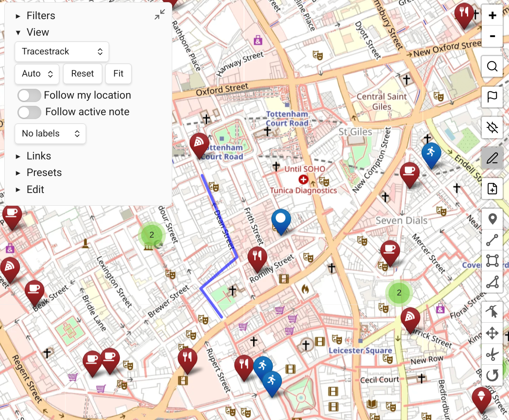Choose the draw polyline tool
Viewport: 509px width, 420px height.
click(492, 240)
